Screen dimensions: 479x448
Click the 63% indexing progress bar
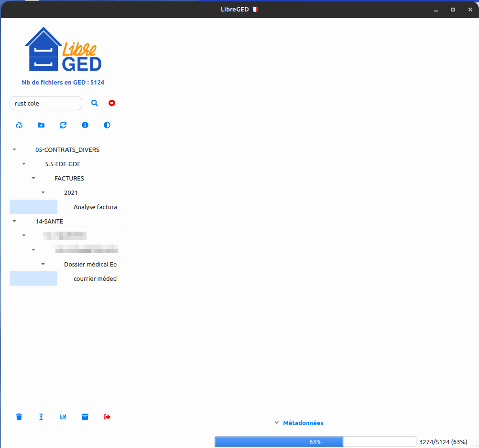(x=315, y=442)
